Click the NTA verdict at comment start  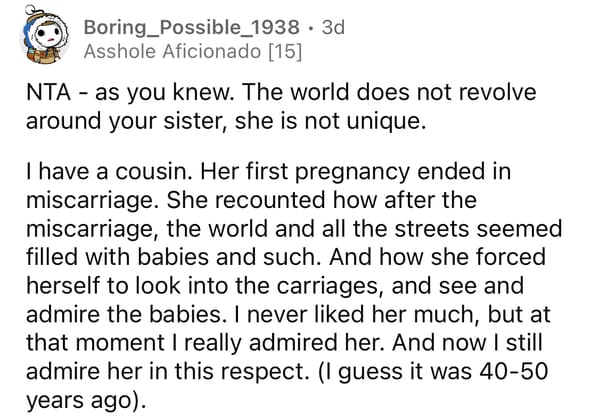click(49, 92)
